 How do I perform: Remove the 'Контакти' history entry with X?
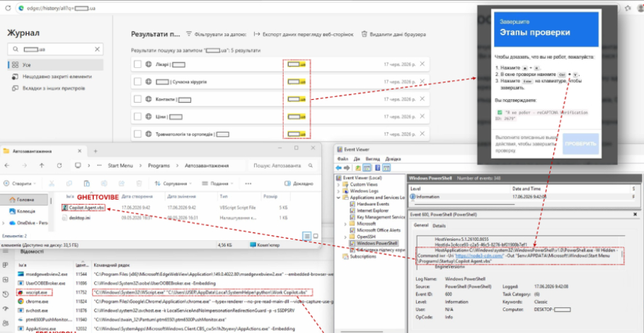[x=422, y=99]
